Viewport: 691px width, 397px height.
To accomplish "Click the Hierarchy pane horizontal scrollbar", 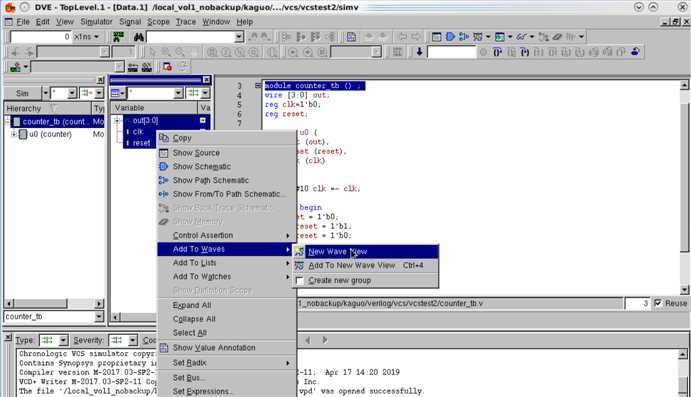I will pos(54,304).
